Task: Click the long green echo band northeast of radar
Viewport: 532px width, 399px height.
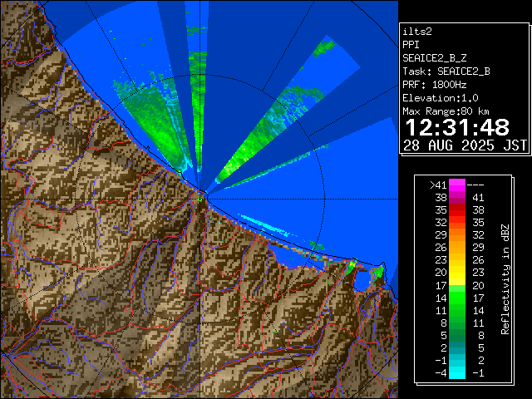Action: [258, 141]
